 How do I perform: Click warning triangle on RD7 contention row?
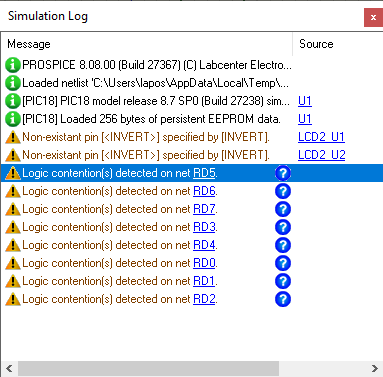[x=13, y=209]
